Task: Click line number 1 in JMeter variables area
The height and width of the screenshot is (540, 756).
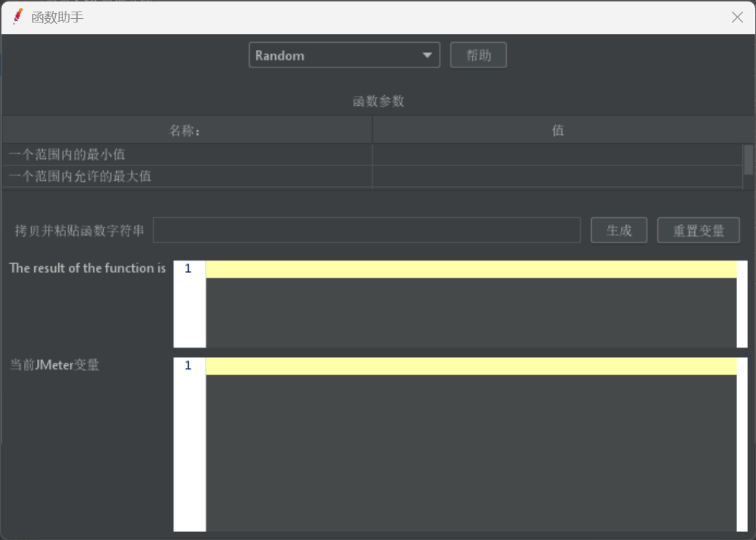Action: point(188,366)
